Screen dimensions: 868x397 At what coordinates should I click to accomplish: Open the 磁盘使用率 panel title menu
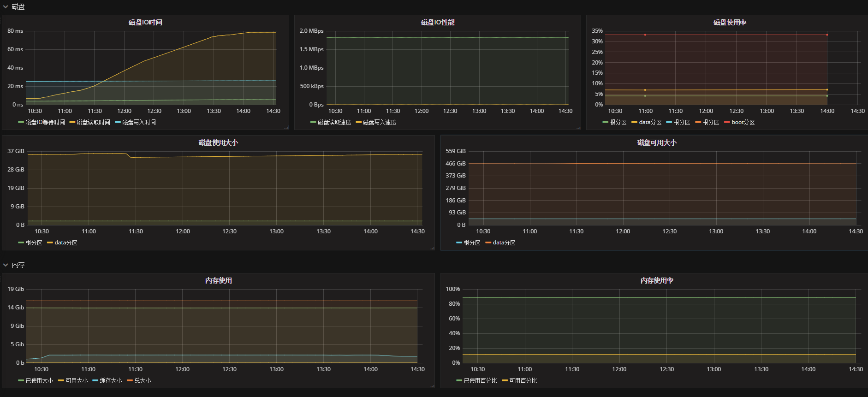730,22
